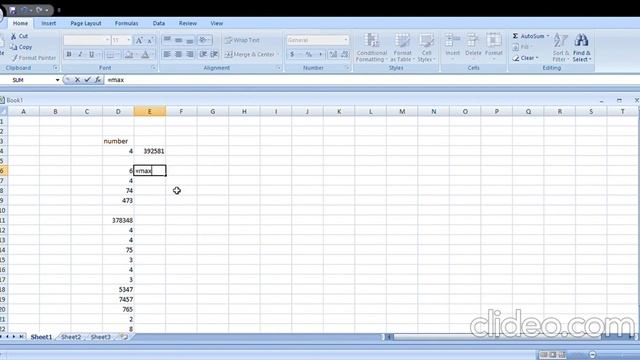Click the Insert Function fx button
This screenshot has width=640, height=360.
click(x=98, y=80)
